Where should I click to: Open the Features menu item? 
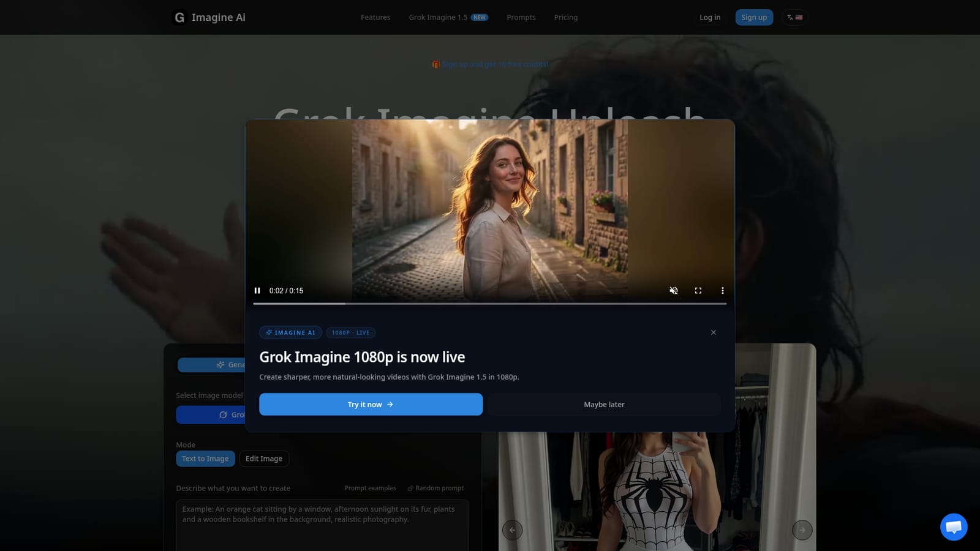coord(375,17)
